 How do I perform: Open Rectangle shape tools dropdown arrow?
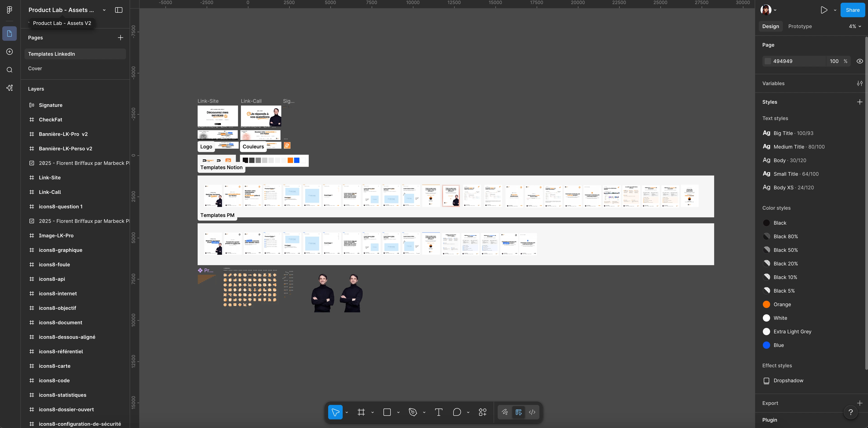[x=398, y=413]
